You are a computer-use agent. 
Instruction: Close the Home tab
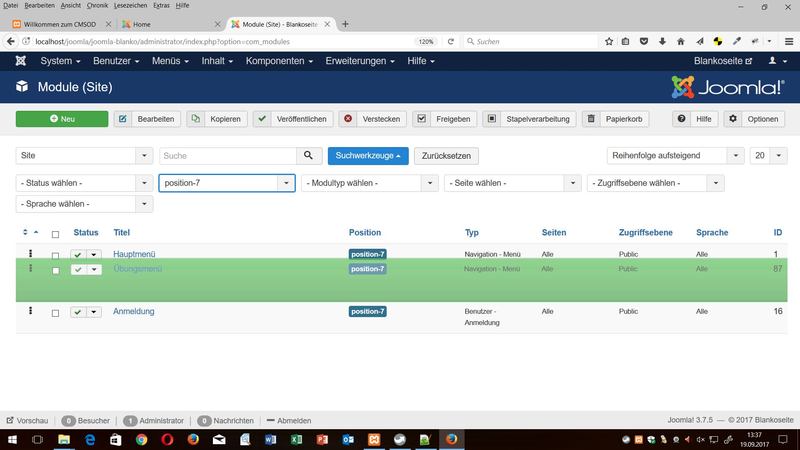tap(217, 24)
